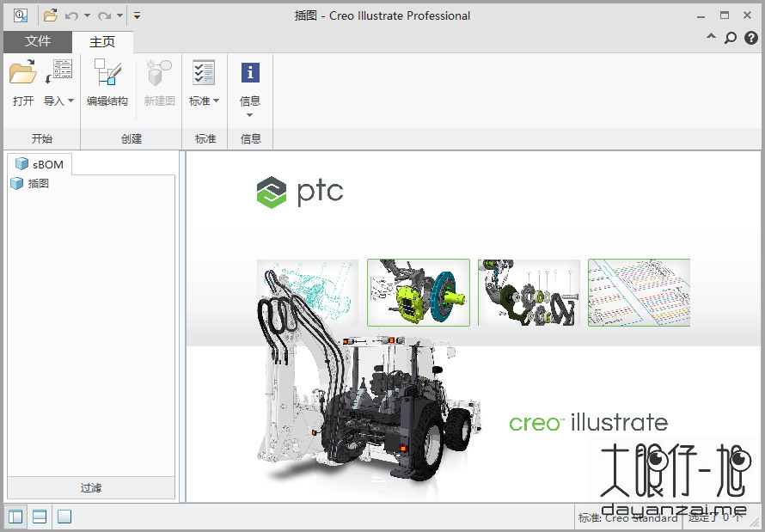Click Edit Structure (编辑结构) icon
This screenshot has width=765, height=532.
pos(107,71)
